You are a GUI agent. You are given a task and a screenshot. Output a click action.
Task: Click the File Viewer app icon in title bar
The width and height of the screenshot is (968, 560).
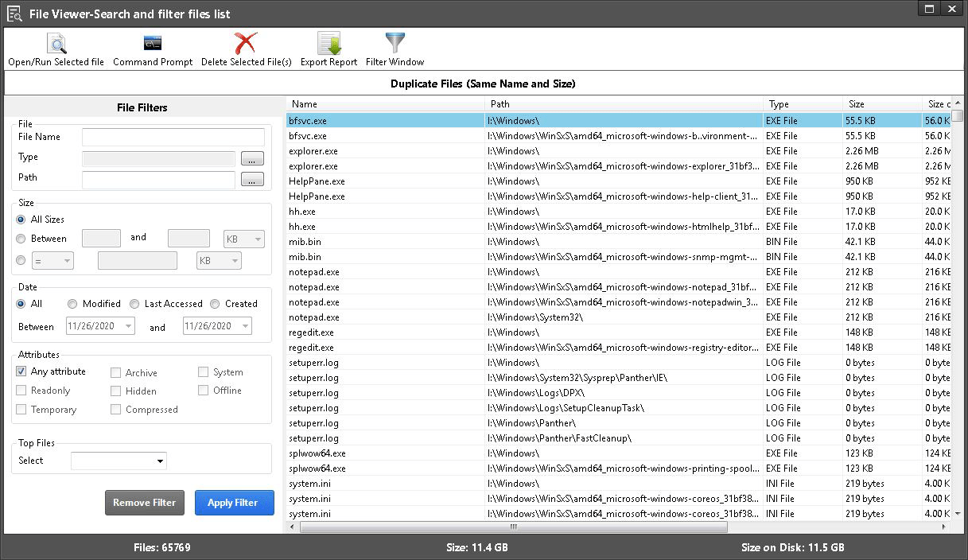[x=14, y=14]
